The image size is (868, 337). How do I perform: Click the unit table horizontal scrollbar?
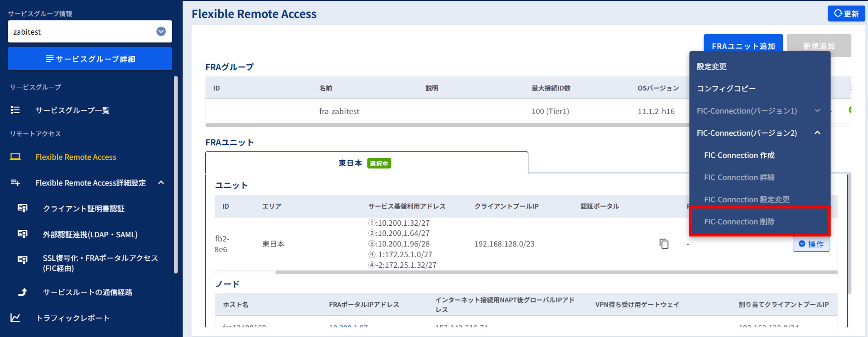tap(556, 272)
